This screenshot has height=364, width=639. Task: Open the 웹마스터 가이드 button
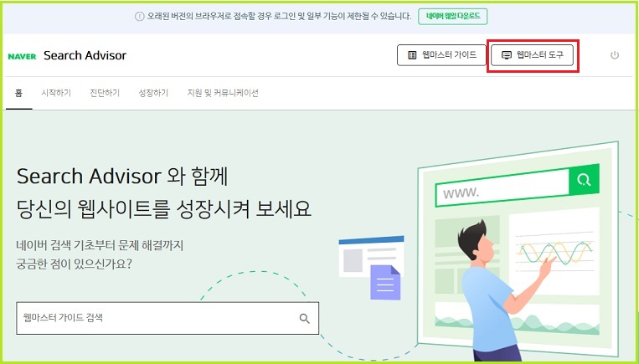[441, 55]
